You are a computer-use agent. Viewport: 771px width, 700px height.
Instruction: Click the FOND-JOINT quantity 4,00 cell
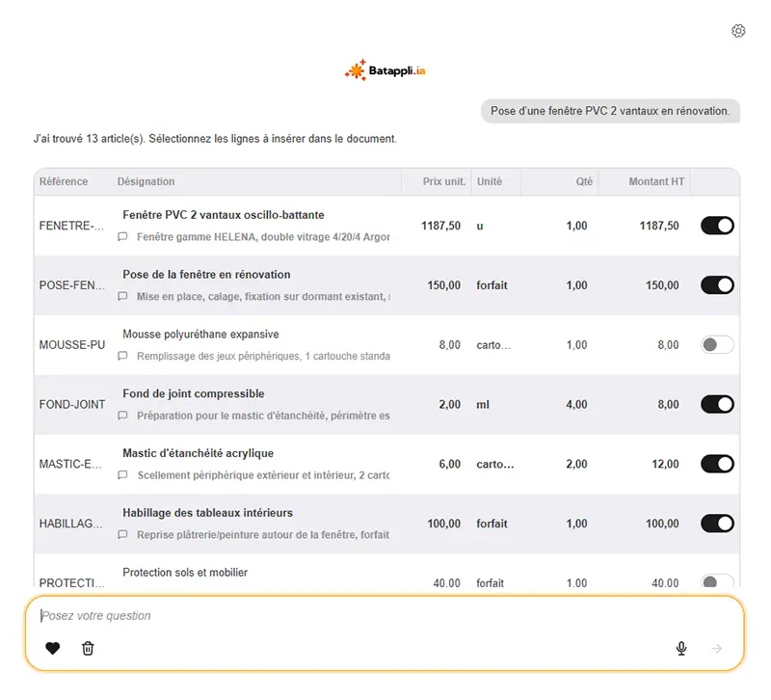coord(576,404)
